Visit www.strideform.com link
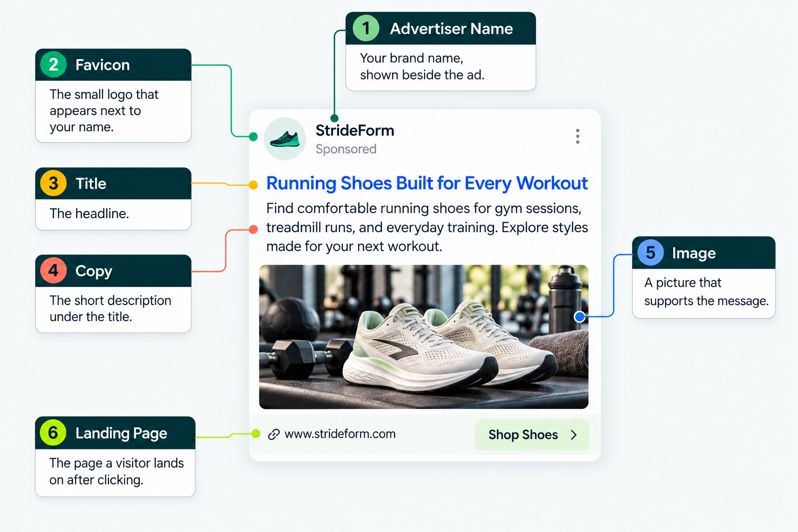798x532 pixels. (340, 434)
